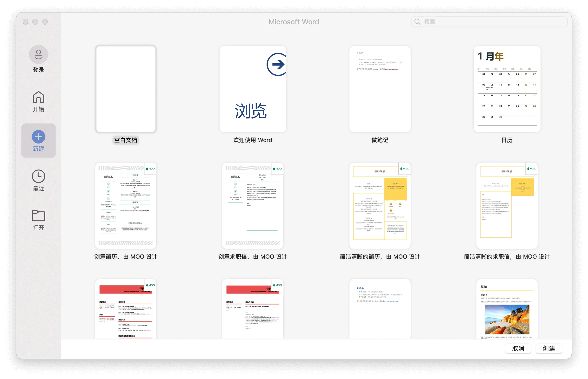588x379 pixels.
Task: Choose the 创意求职信 MOO template
Action: point(252,205)
